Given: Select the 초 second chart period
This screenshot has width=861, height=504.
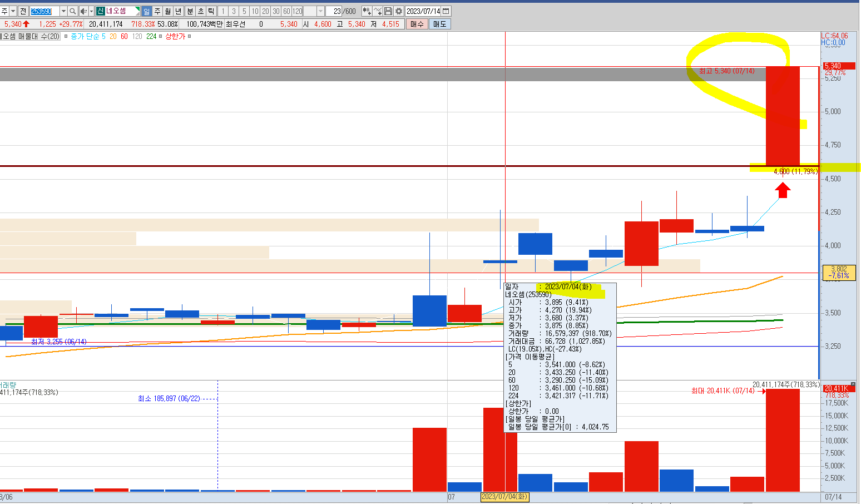Looking at the screenshot, I should 200,11.
